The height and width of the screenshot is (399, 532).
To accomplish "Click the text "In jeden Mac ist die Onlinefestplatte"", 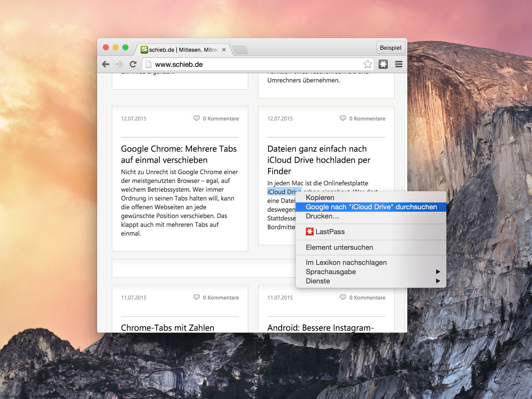I will click(x=318, y=183).
